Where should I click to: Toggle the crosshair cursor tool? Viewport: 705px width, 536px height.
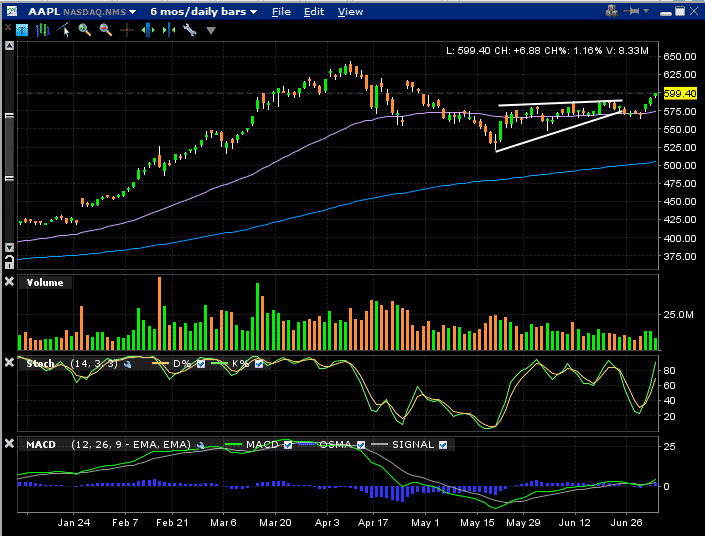pyautogui.click(x=127, y=31)
